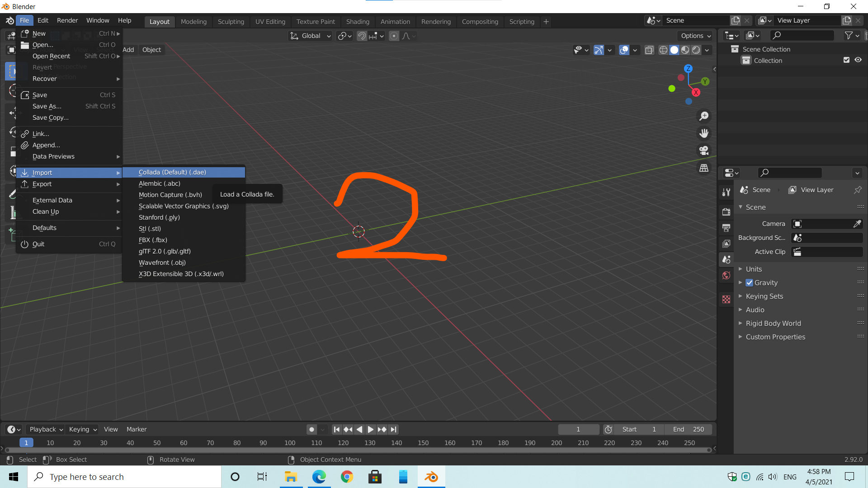Choose Wavefront (.obj) import option
This screenshot has width=868, height=488.
tap(184, 263)
